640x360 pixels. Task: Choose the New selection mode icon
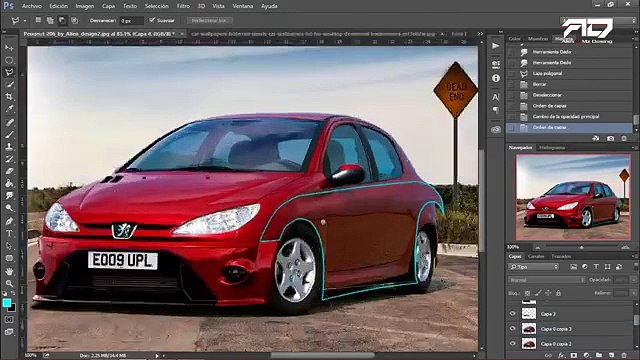[38, 20]
